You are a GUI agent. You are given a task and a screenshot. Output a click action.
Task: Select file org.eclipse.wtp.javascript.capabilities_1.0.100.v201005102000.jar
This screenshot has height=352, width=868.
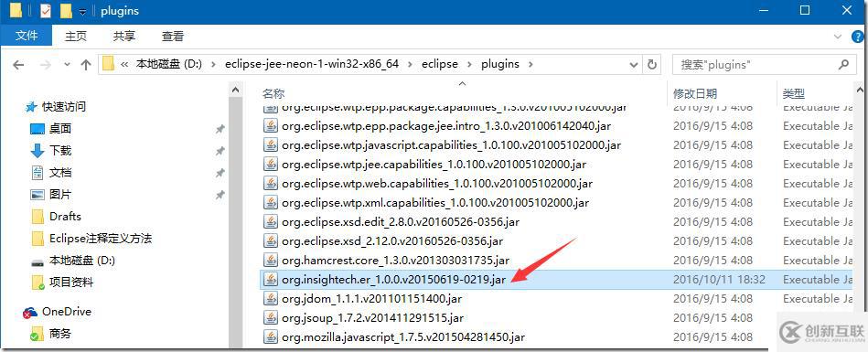click(451, 145)
